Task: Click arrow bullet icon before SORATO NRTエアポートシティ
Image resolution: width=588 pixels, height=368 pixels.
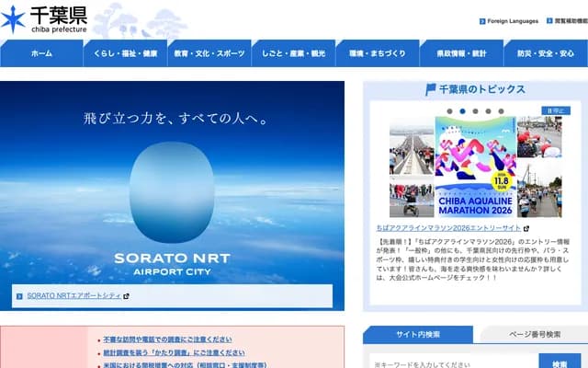Action: coord(19,296)
